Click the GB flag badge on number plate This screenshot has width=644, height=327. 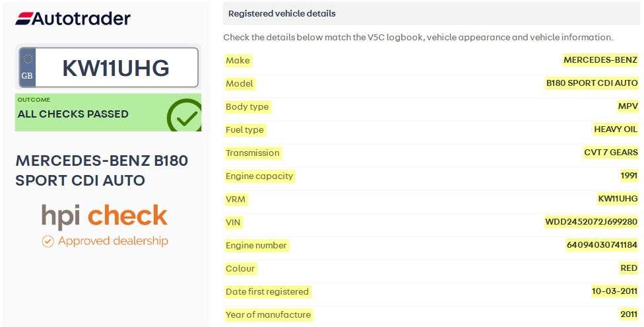[27, 67]
